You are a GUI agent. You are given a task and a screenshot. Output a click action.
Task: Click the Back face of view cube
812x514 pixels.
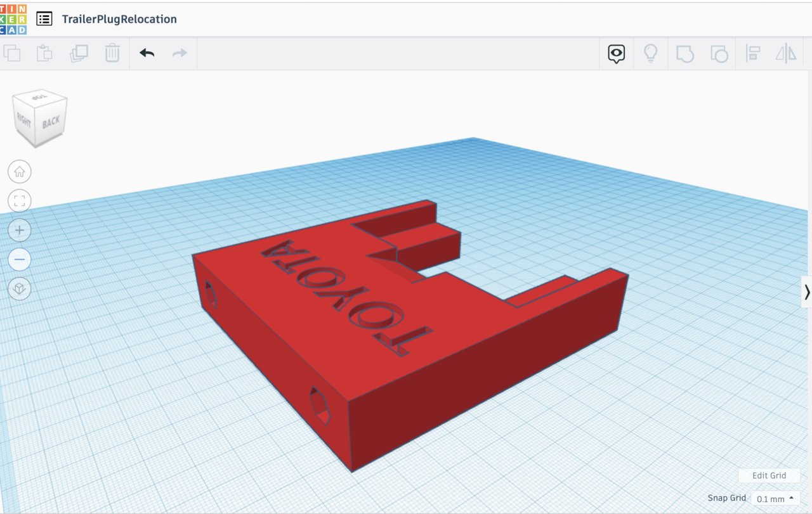(x=51, y=122)
